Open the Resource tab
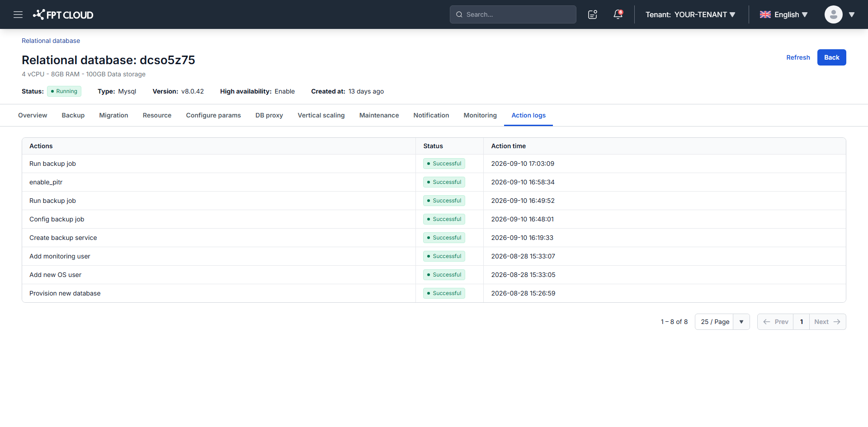The image size is (868, 427). click(x=157, y=115)
